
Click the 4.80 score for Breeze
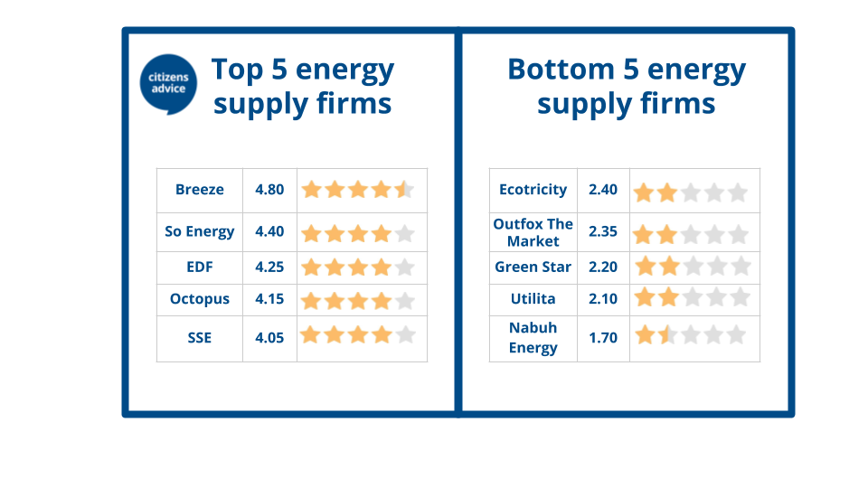pyautogui.click(x=269, y=190)
